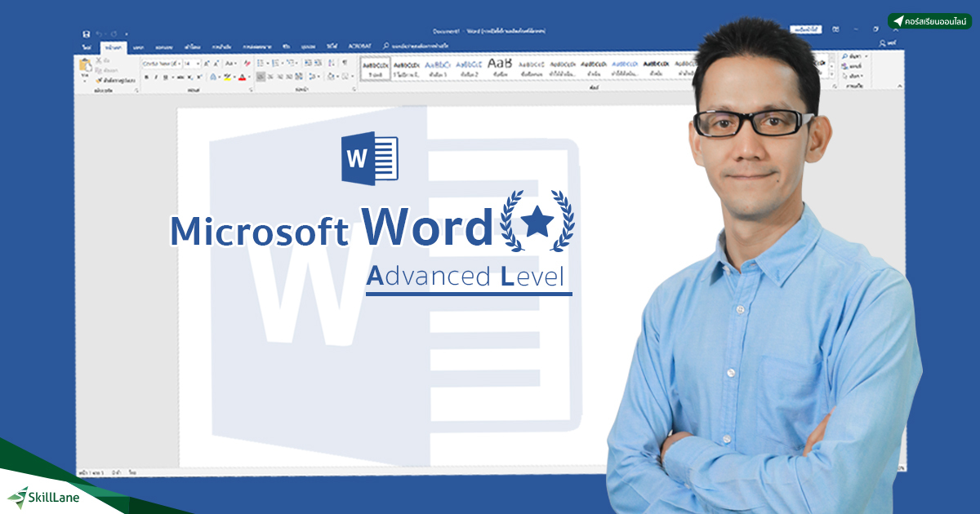Toggle bold formatting in the ribbon

pos(146,78)
